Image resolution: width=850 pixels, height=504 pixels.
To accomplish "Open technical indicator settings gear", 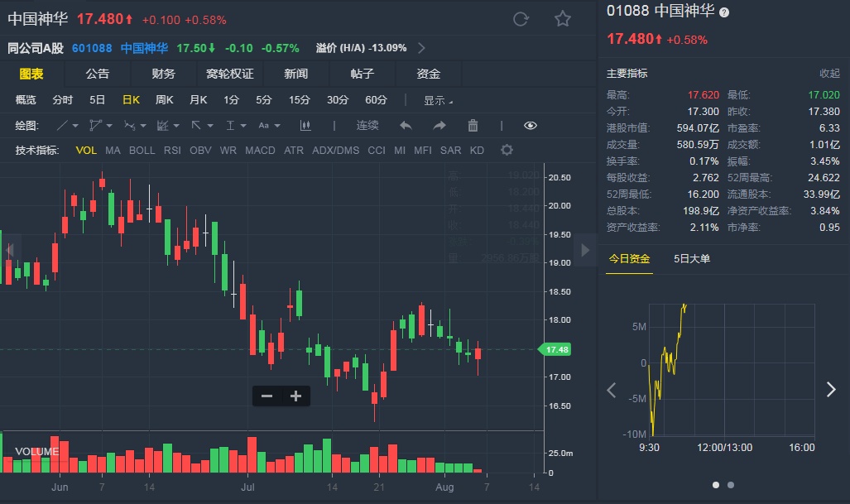I will click(x=507, y=150).
